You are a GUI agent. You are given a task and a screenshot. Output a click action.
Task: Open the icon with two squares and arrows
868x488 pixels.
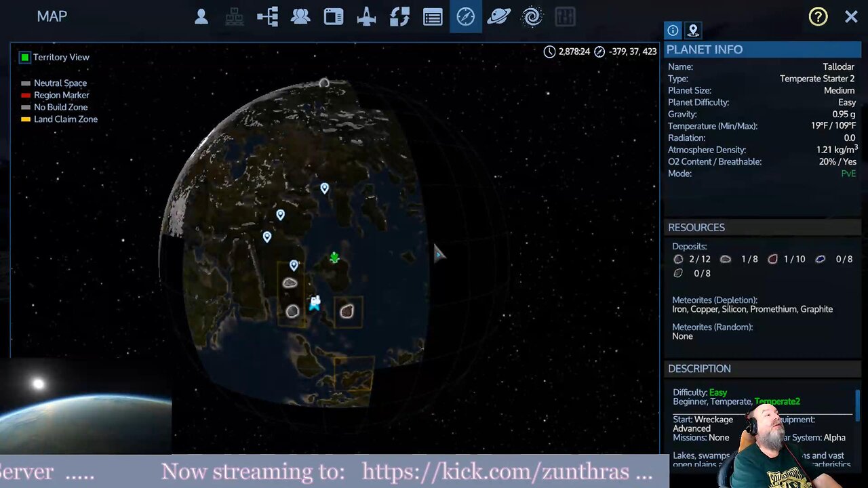coord(399,17)
